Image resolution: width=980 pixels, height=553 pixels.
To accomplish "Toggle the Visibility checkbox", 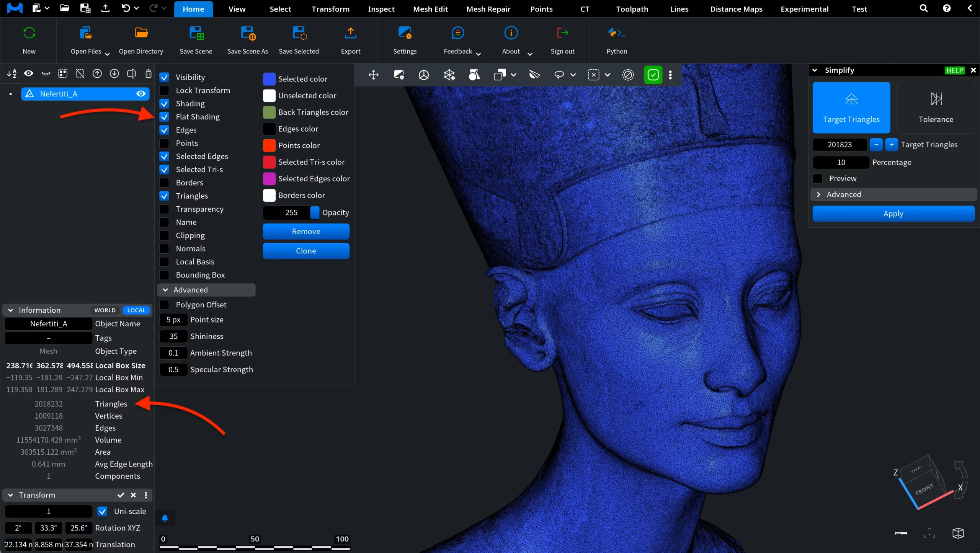I will click(164, 77).
